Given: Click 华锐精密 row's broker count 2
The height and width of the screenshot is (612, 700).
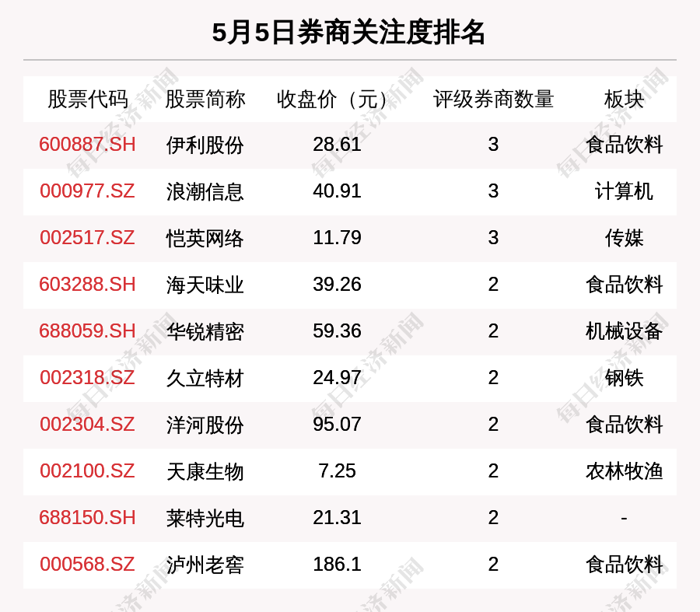Looking at the screenshot, I should coord(493,331).
